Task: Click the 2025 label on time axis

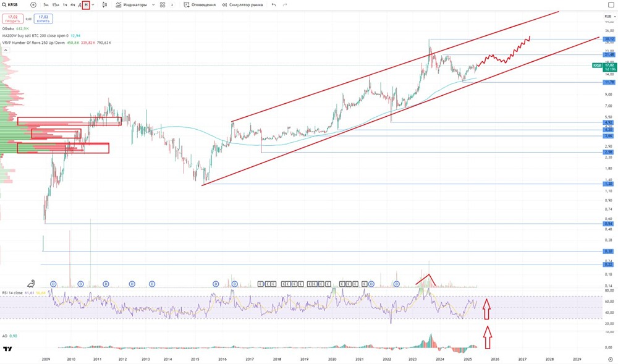Action: (x=467, y=359)
